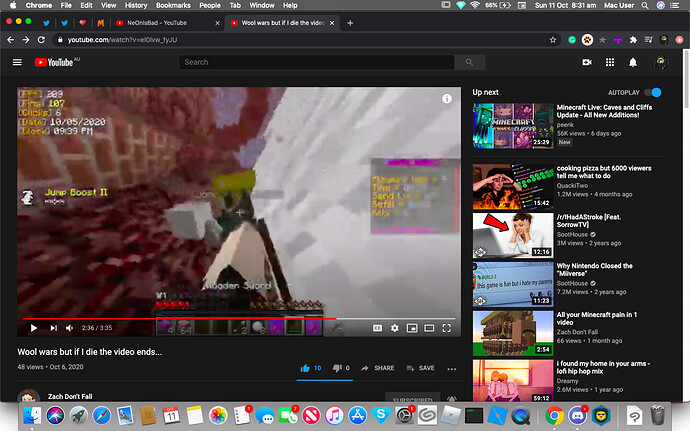Click the SAVE to playlist button
This screenshot has width=690, height=431.
tap(420, 368)
